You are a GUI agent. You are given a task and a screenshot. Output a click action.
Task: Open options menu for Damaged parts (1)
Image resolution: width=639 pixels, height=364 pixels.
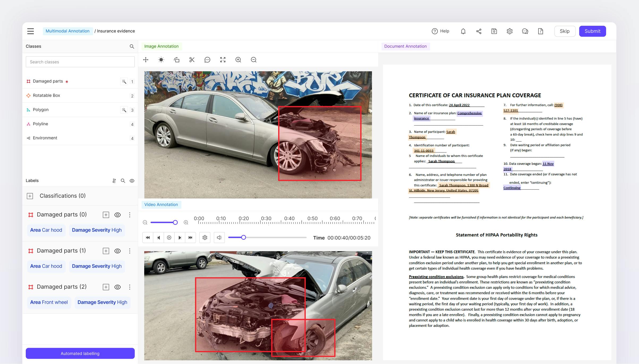pyautogui.click(x=130, y=251)
